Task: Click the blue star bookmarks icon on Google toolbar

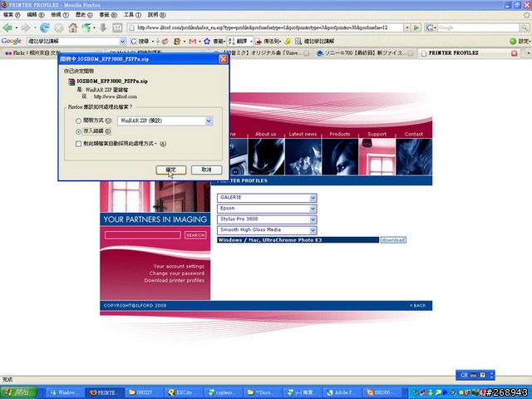Action: pyautogui.click(x=207, y=42)
